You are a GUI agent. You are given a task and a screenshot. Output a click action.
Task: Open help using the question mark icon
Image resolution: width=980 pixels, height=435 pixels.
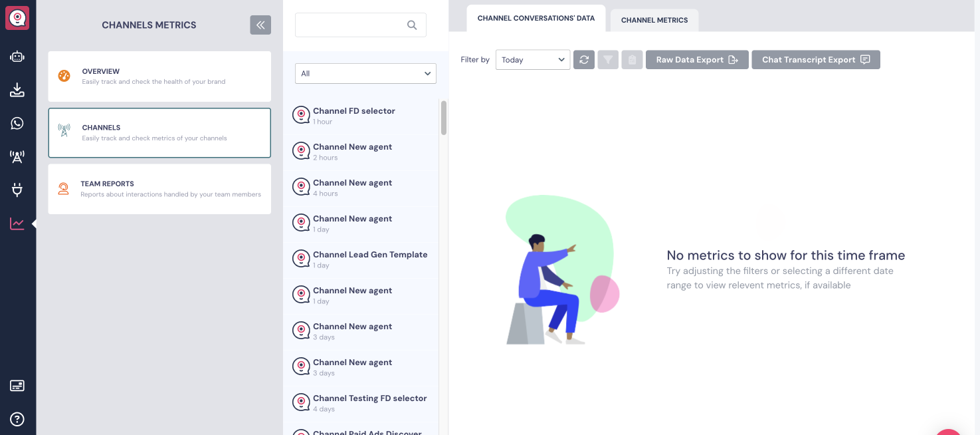[17, 419]
